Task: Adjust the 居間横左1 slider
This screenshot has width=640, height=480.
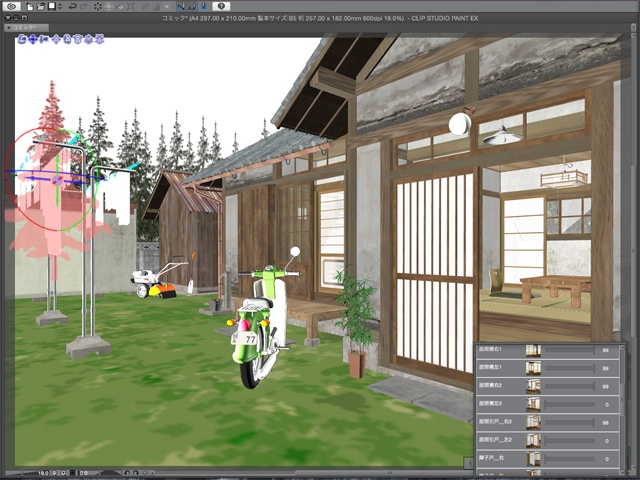Action: [x=570, y=368]
